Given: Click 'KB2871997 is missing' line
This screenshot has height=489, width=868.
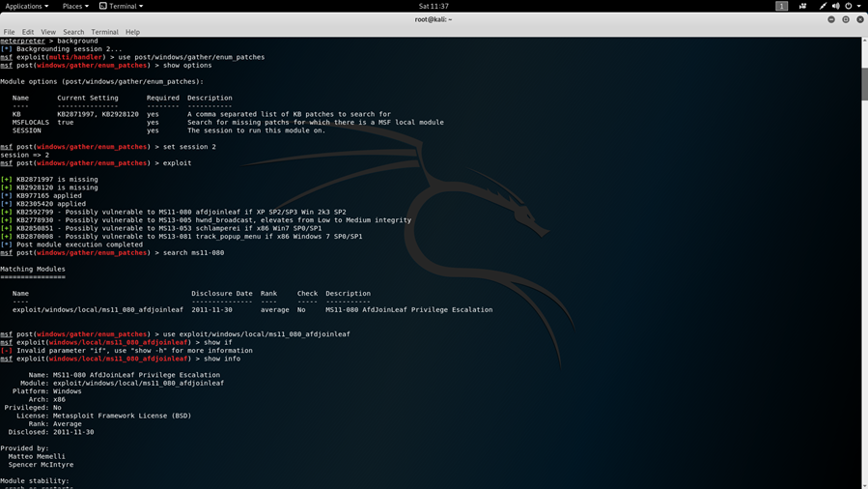Looking at the screenshot, I should (x=49, y=180).
